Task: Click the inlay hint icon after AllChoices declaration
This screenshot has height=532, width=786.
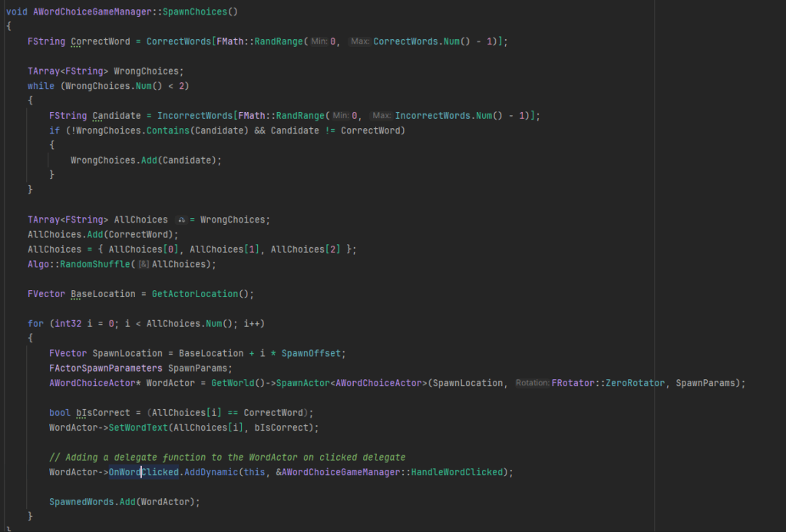Action: (182, 220)
